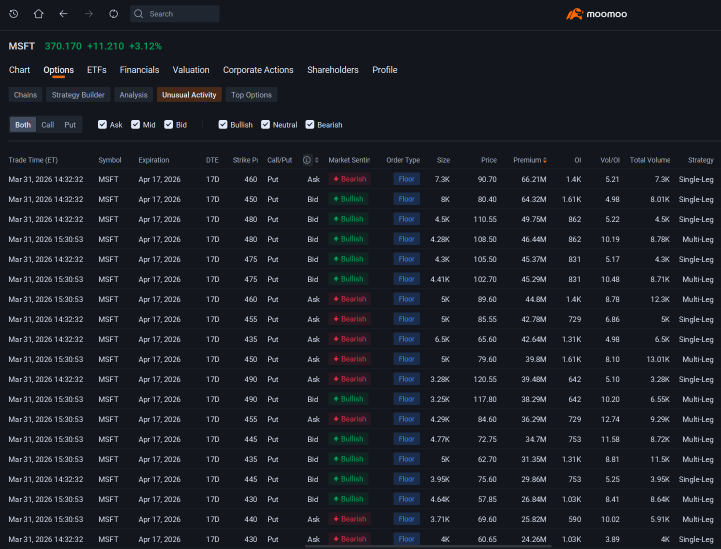Sort using arrows beside the info icon
721x549 pixels.
pos(316,160)
